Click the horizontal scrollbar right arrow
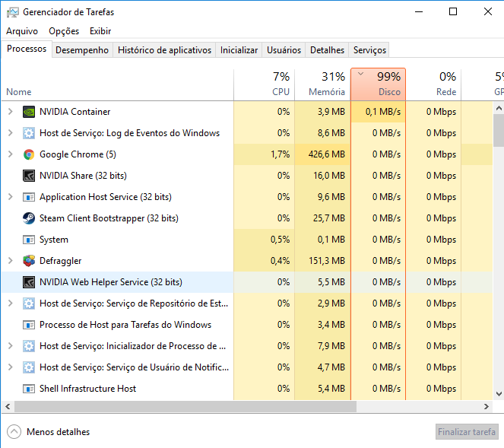Viewport: 504px width, 448px height. tap(486, 406)
